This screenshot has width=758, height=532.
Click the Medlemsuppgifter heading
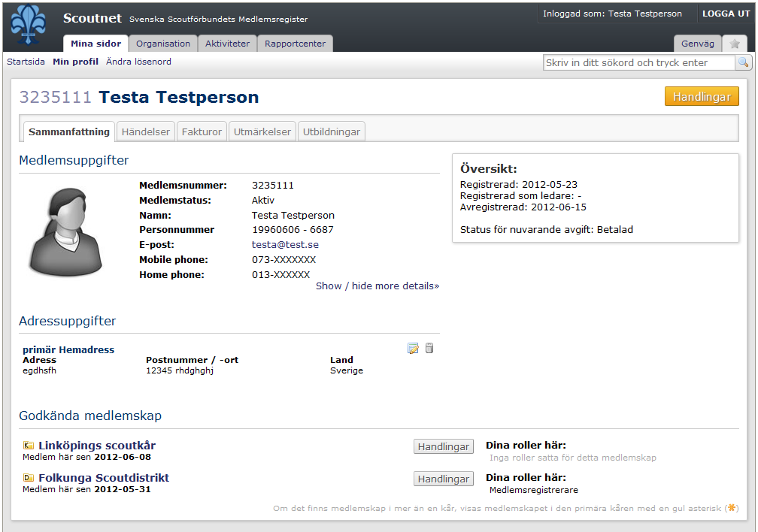click(74, 160)
